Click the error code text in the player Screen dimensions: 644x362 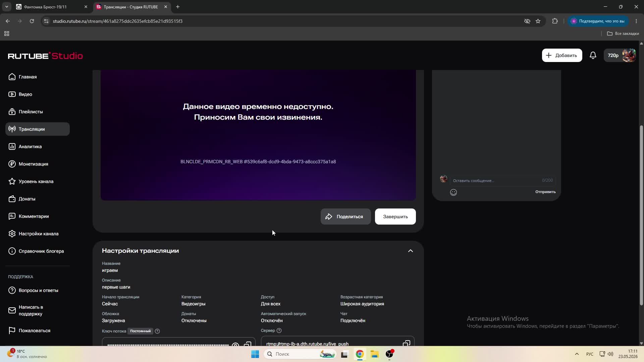point(258,162)
